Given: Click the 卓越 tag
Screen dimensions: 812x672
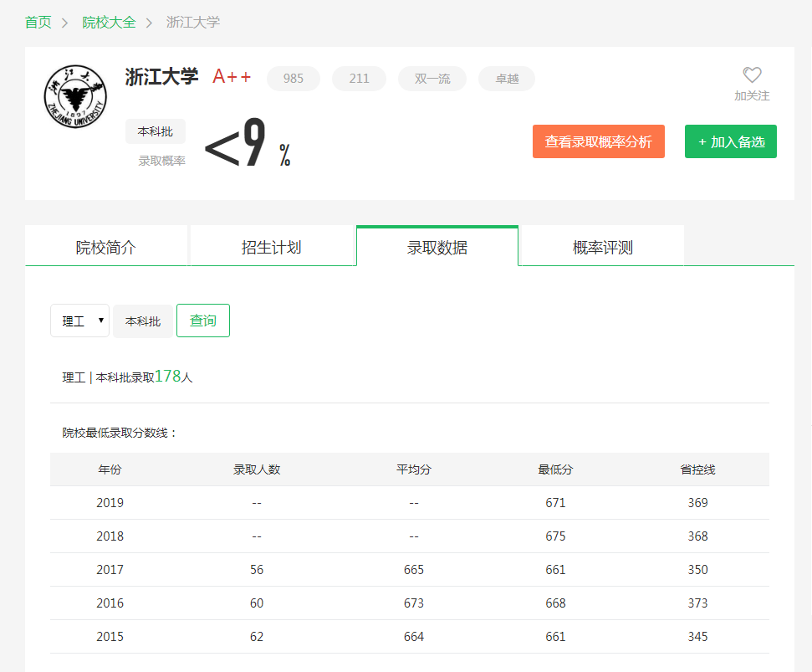Looking at the screenshot, I should (x=507, y=79).
